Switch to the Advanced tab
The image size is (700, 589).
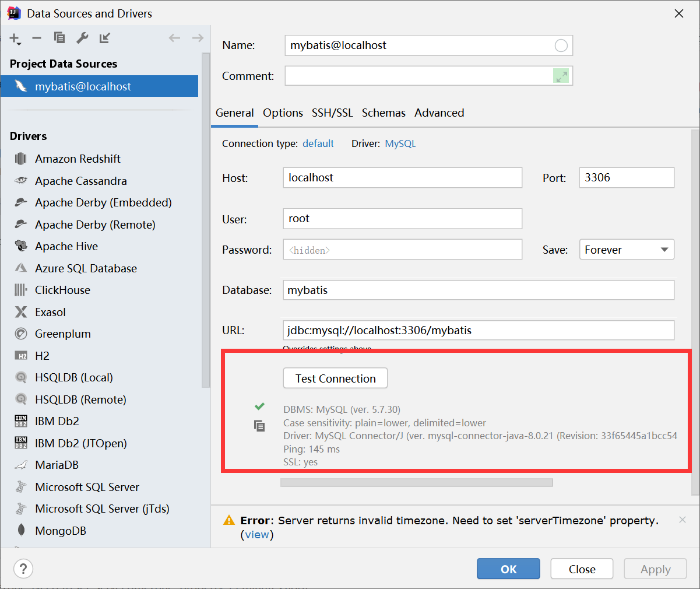439,113
